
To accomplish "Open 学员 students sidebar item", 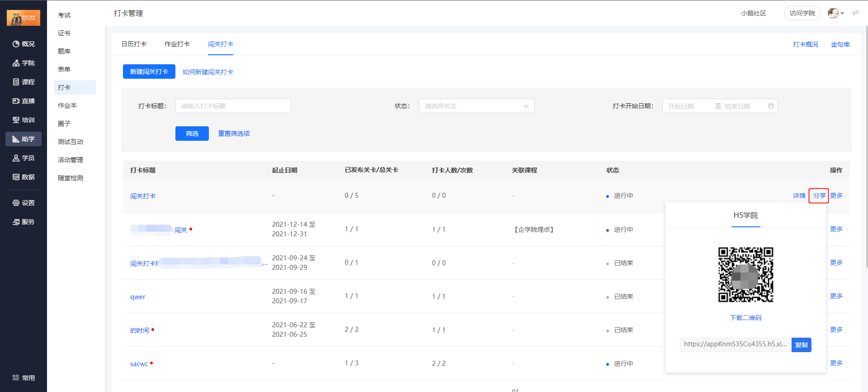I will point(24,158).
